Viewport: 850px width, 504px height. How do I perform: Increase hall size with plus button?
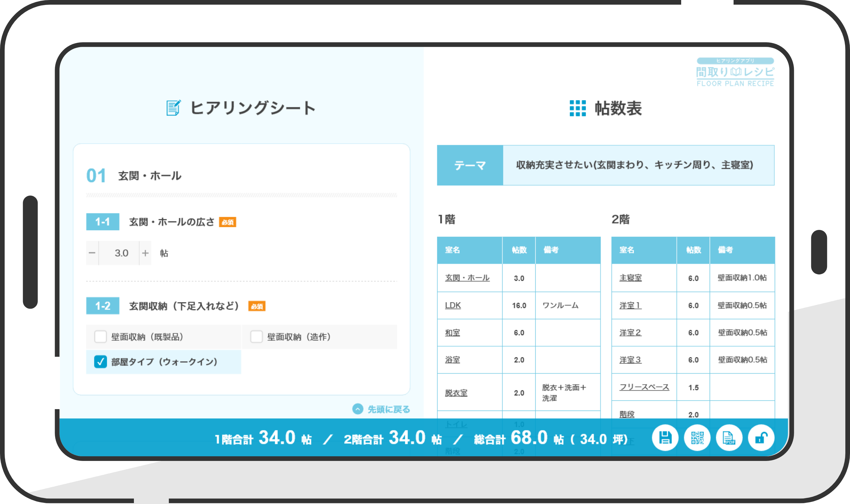tap(146, 253)
